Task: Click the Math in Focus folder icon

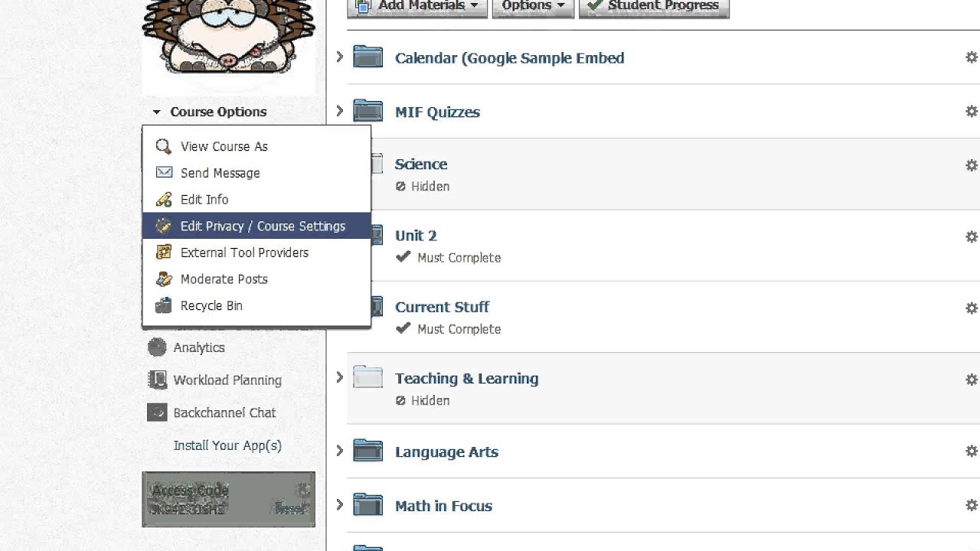Action: click(368, 505)
